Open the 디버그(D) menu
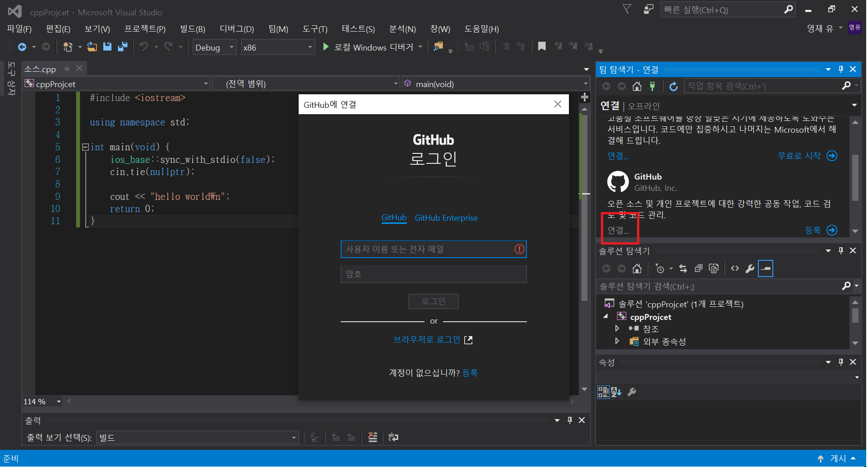Screen dimensions: 868x467 (237, 29)
